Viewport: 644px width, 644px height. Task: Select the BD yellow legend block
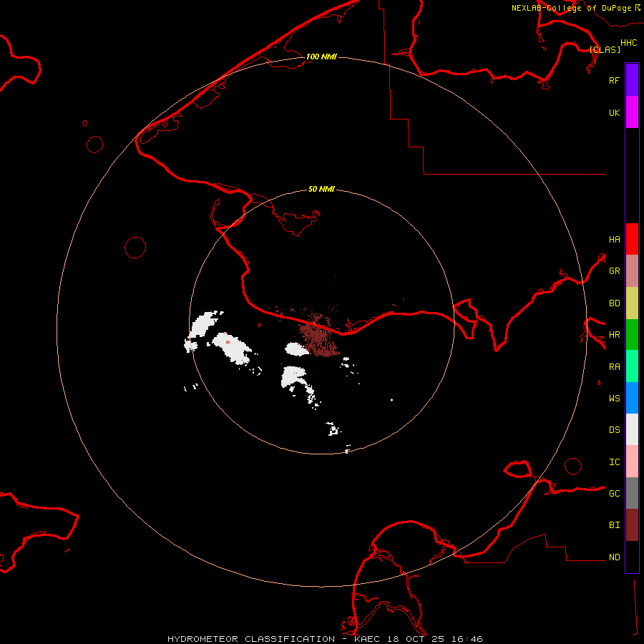click(632, 303)
